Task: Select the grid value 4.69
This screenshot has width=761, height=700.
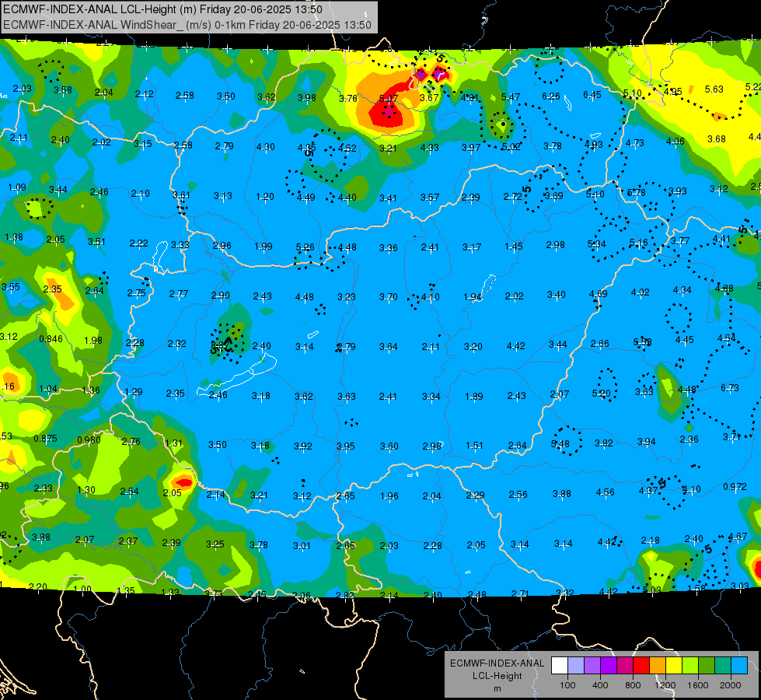Action: coord(598,294)
